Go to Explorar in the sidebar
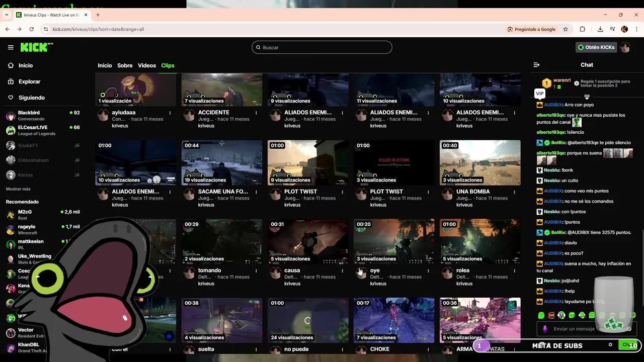This screenshot has width=644, height=362. (x=29, y=81)
